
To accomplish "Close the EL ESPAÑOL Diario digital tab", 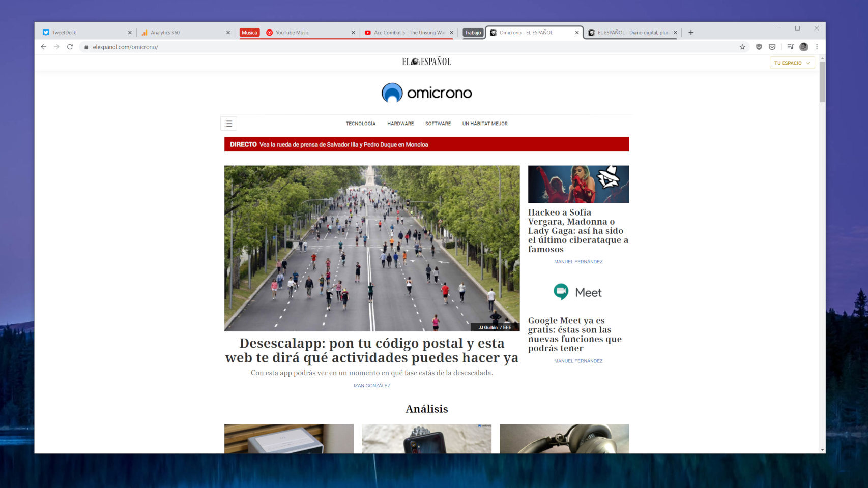I will coord(675,33).
